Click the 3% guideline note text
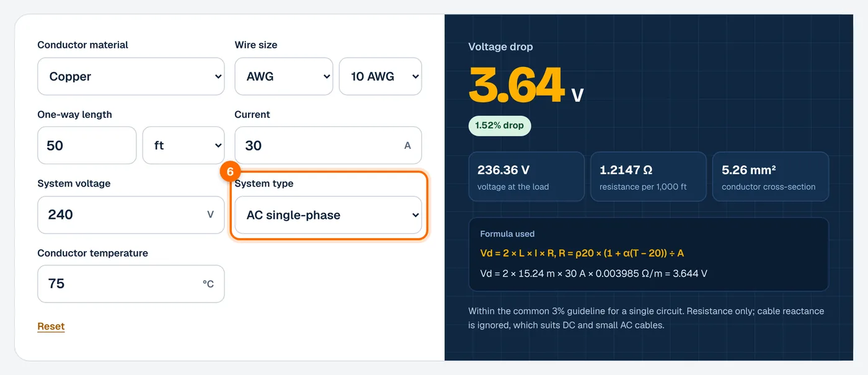The width and height of the screenshot is (868, 375). pyautogui.click(x=646, y=318)
